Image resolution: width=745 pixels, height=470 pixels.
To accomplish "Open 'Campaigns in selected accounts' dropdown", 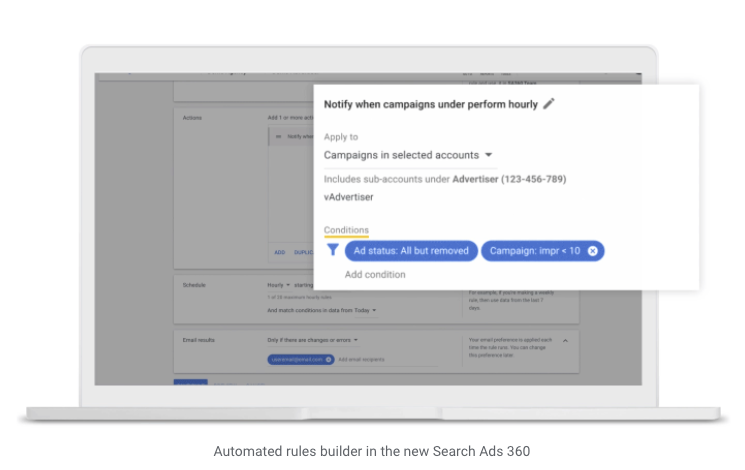I will coord(488,156).
